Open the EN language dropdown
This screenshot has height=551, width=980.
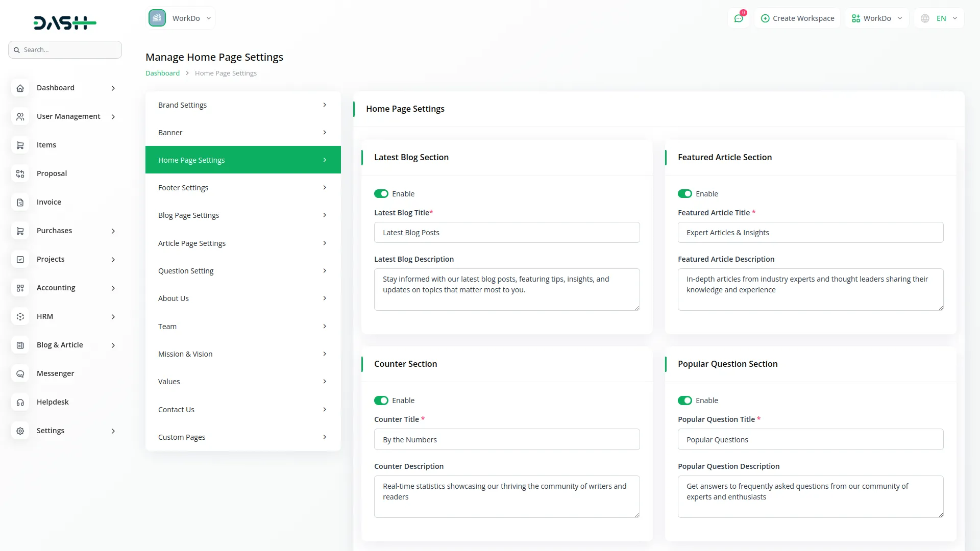click(x=940, y=18)
